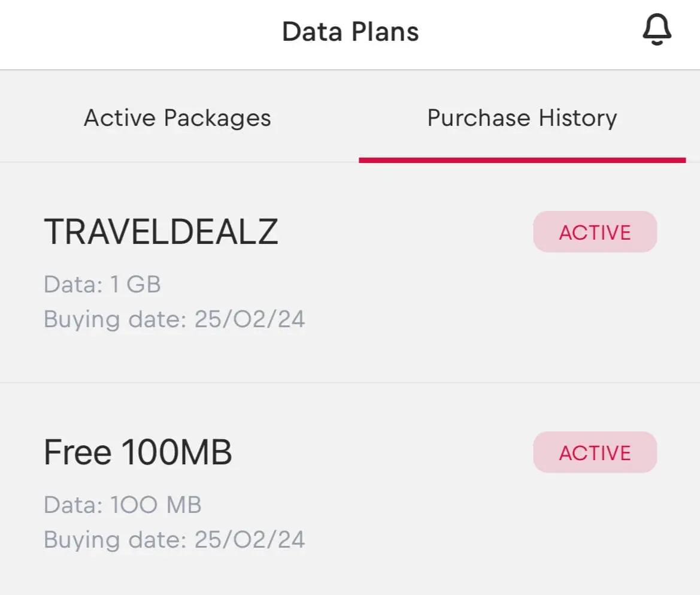
Task: Click the 100 MB value under Free 100MB
Action: click(156, 505)
